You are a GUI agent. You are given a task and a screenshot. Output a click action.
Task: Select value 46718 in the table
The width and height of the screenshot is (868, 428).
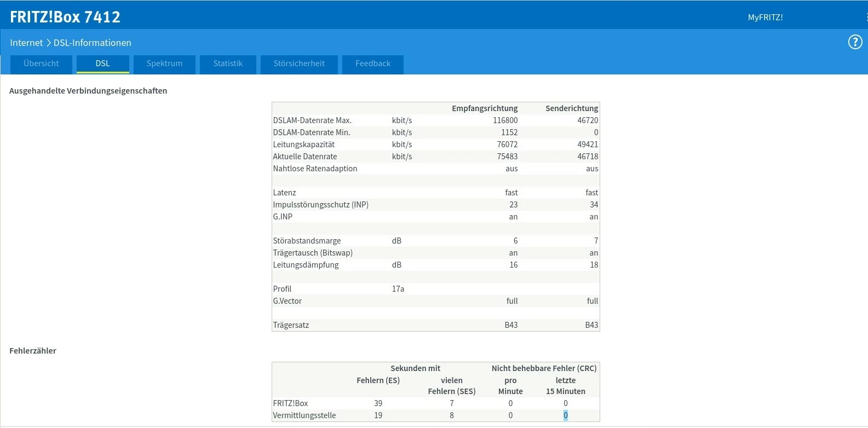(588, 157)
